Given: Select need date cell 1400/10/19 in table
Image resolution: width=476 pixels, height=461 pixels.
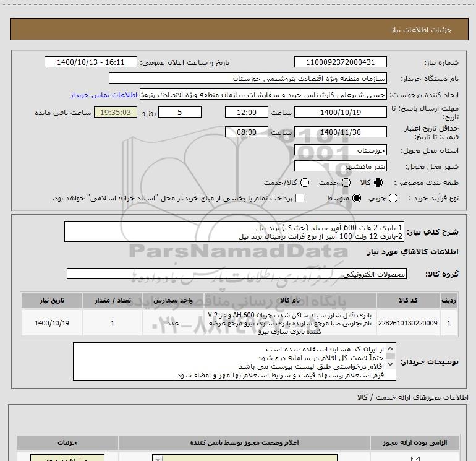Looking at the screenshot, I should tap(51, 323).
